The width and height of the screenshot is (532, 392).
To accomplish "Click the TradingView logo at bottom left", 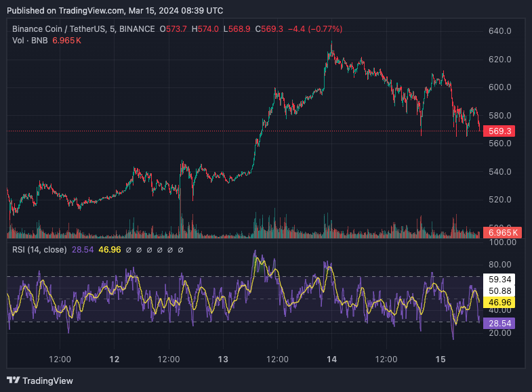I will [x=39, y=380].
